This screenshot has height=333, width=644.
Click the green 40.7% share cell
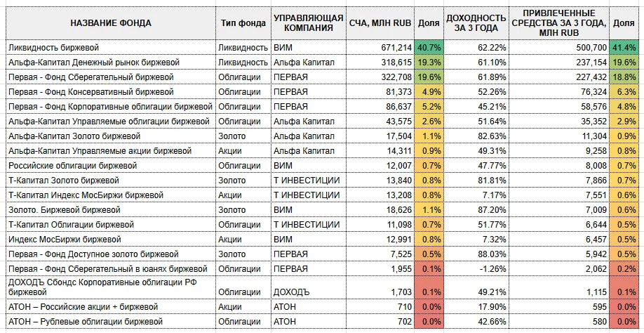coord(429,48)
